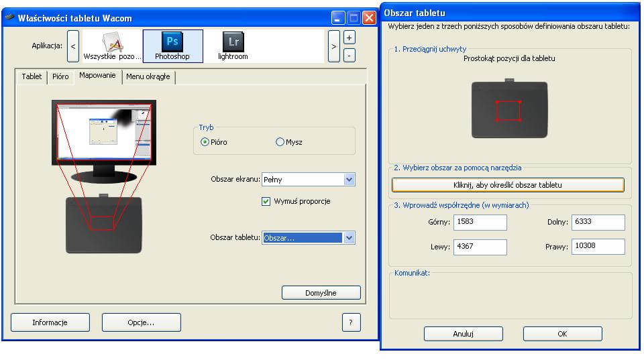
Task: Open the Obszar tabletu dropdown
Action: click(309, 237)
